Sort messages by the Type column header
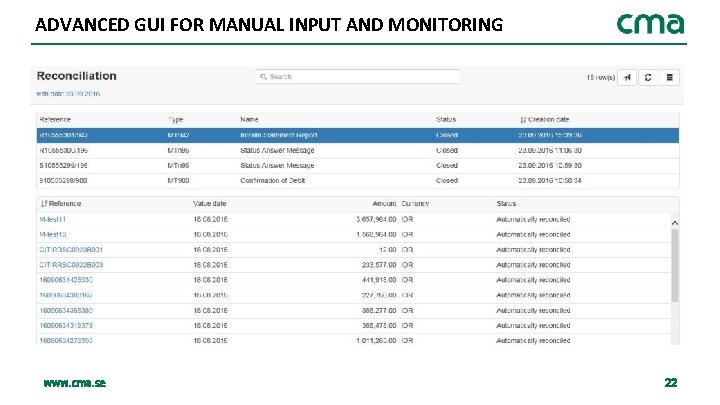Screen dimensions: 720x405 click(x=175, y=120)
